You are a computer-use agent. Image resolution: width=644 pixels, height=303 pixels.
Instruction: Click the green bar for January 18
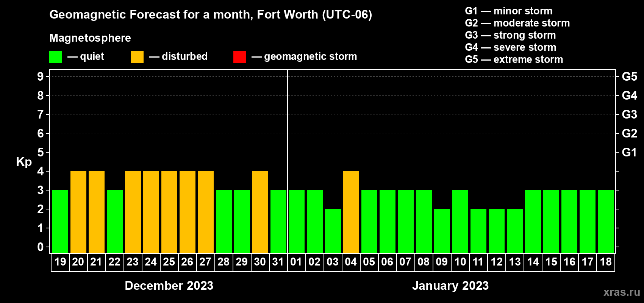606,221
